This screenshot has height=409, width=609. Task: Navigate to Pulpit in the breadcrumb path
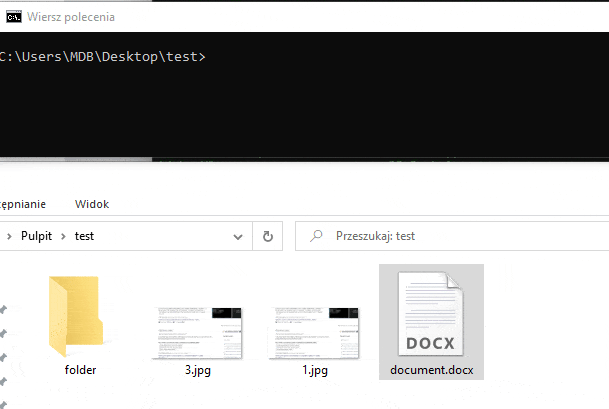[38, 237]
